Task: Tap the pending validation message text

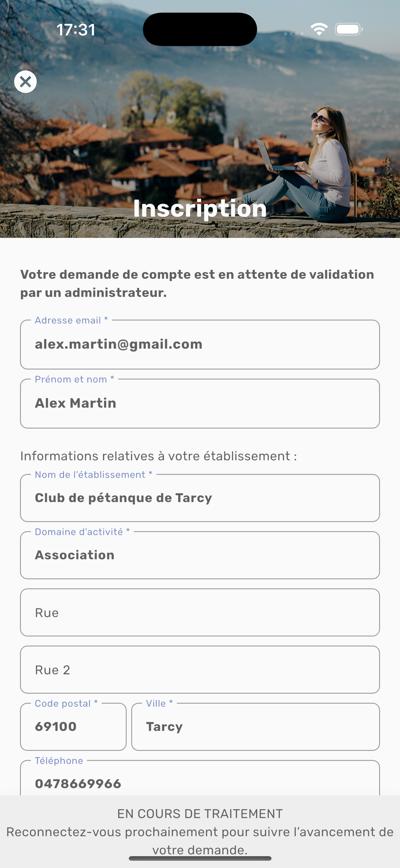Action: tap(197, 283)
